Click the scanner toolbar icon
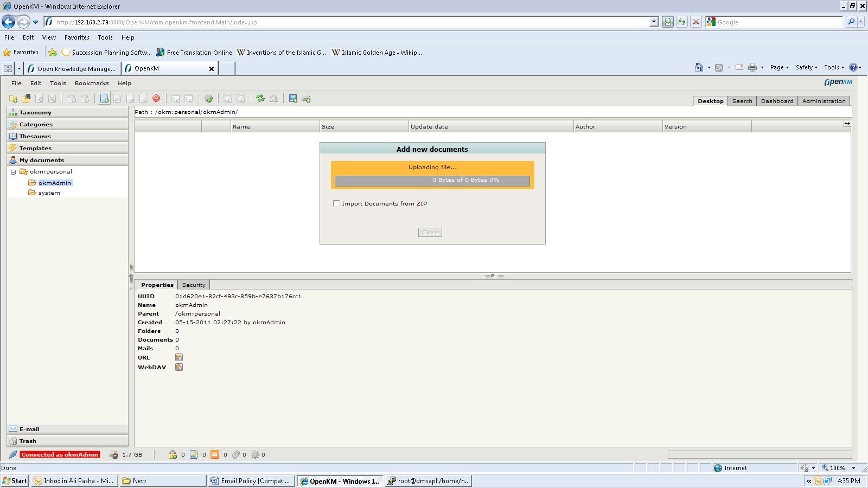 [x=306, y=99]
